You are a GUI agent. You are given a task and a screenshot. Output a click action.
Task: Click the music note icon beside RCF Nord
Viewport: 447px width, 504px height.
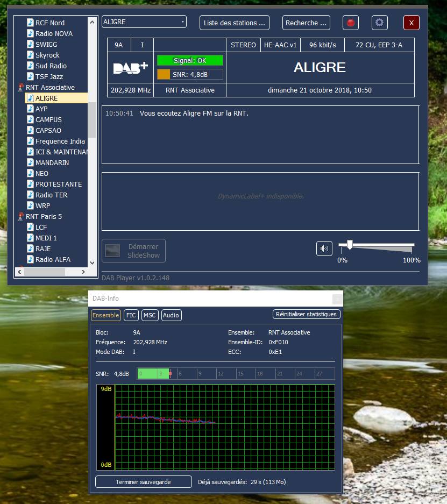click(30, 23)
